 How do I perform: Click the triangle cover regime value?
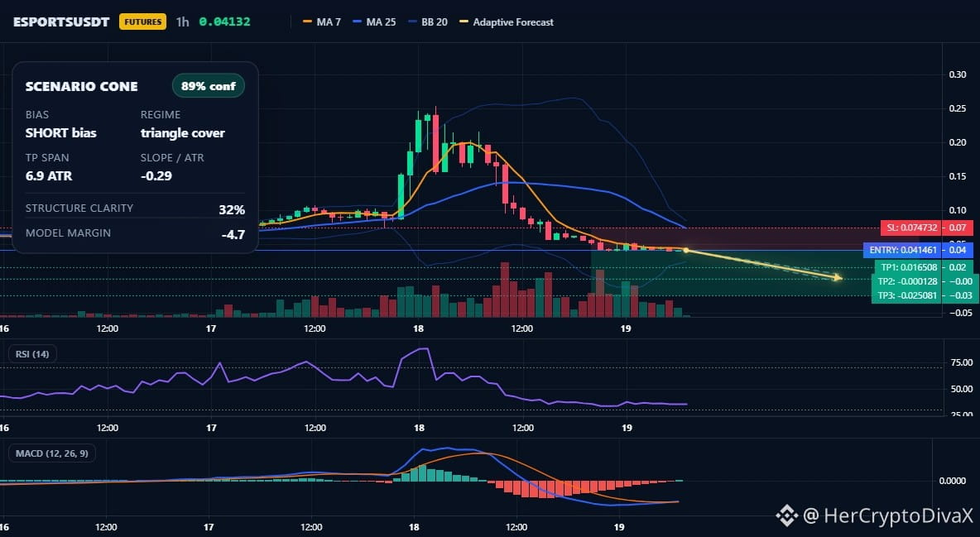[x=182, y=132]
